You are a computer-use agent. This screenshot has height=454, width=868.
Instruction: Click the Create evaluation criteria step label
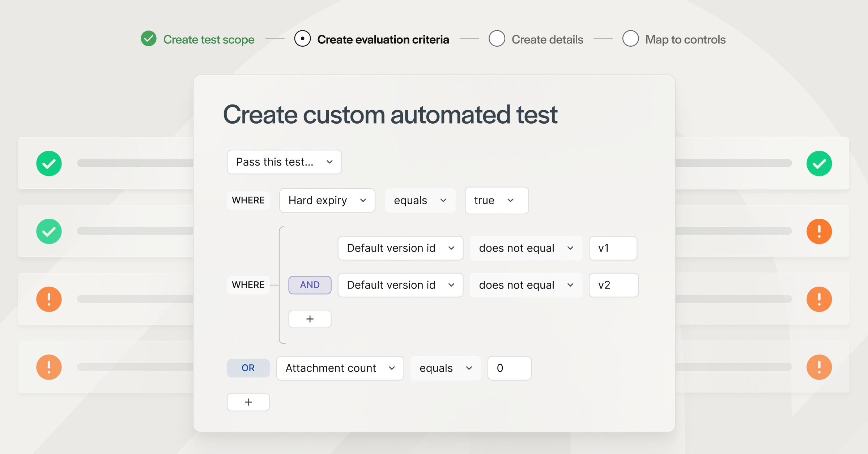(383, 39)
